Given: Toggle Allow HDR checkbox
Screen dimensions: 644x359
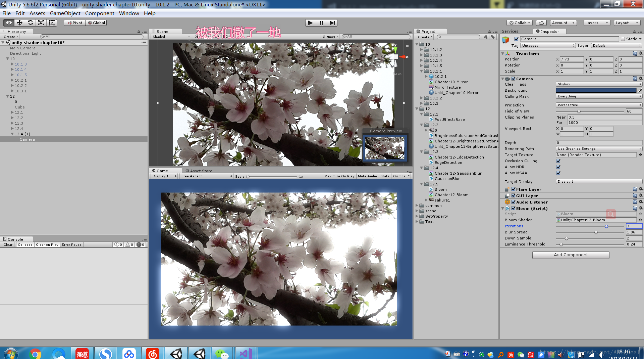Looking at the screenshot, I should click(558, 167).
